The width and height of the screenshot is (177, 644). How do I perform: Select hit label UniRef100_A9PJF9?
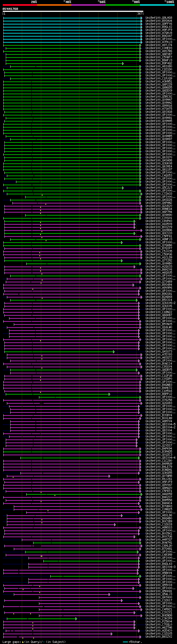pyautogui.click(x=159, y=30)
